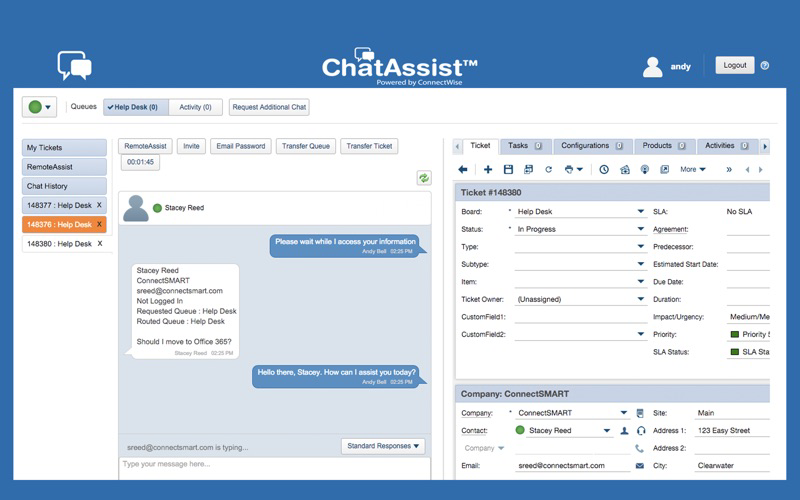Open the Board dropdown showing Help Desk

tap(640, 211)
